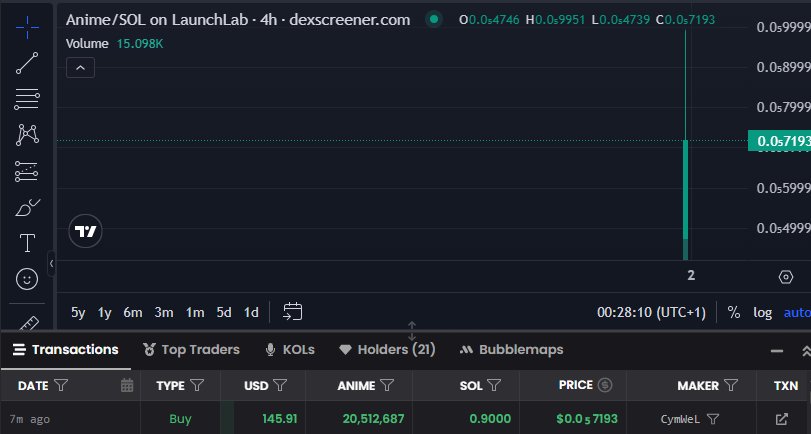Filter by maker CymWeL funnel icon
811x434 pixels.
click(713, 419)
